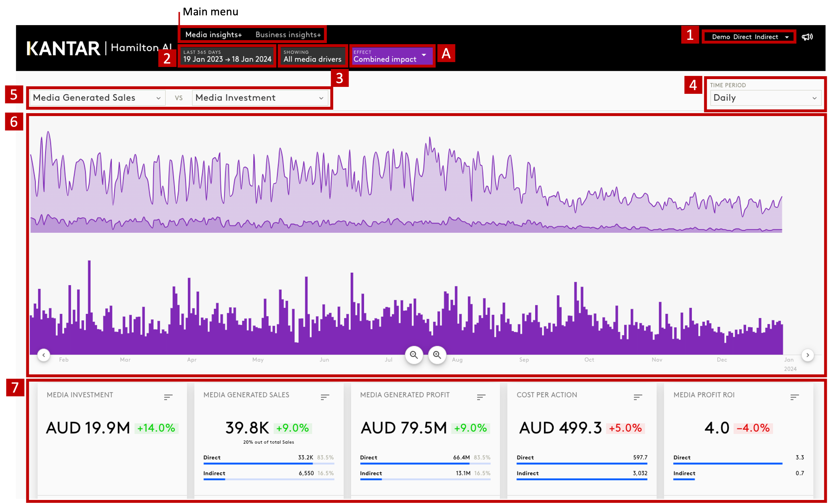Screen dimensions: 828x504
Task: Open Media Investment card filter icon
Action: 168,397
